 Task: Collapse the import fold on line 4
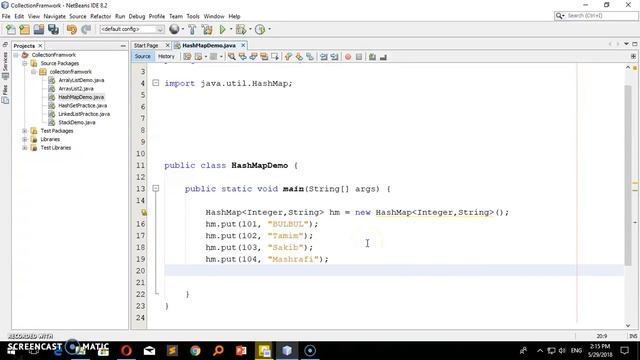click(x=156, y=83)
